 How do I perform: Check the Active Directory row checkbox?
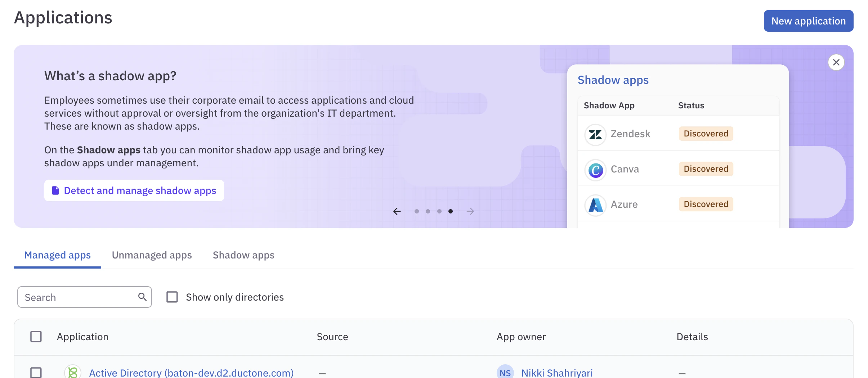35,373
